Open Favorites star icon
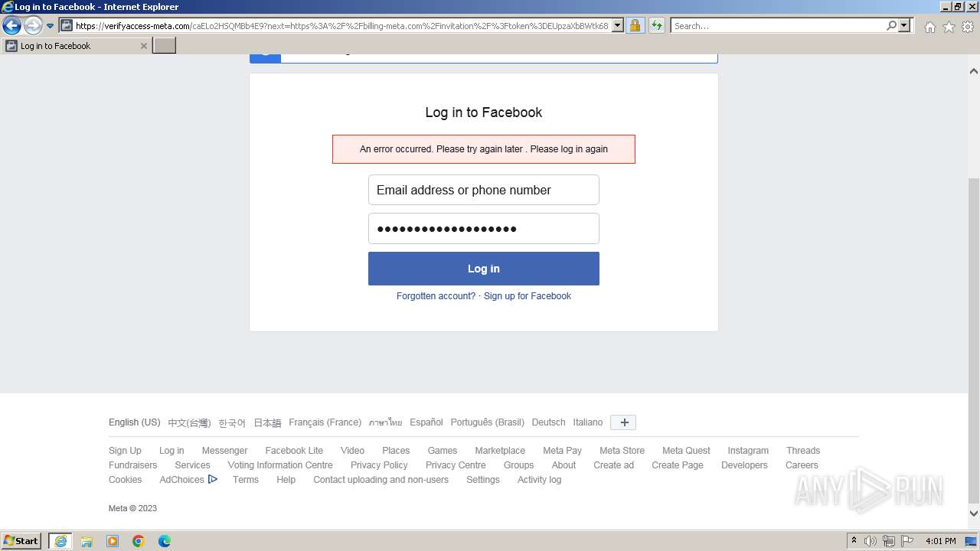This screenshot has width=980, height=551. pos(949,27)
